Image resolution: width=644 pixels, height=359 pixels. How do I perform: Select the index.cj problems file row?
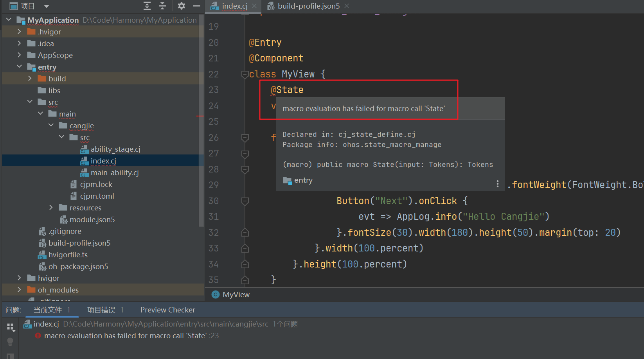click(160, 324)
